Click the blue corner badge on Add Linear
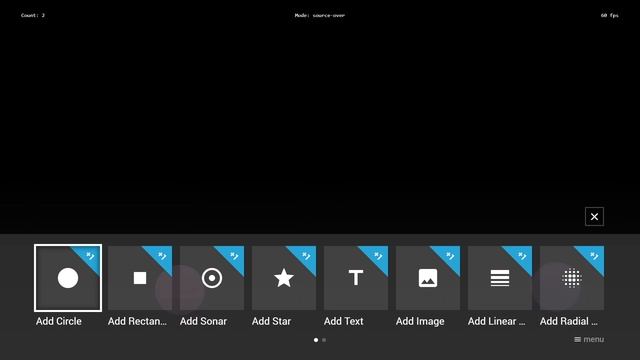 coord(522,257)
